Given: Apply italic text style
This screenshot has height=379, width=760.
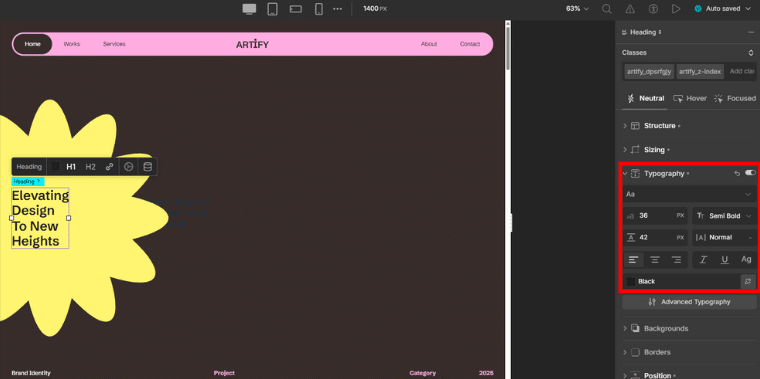Looking at the screenshot, I should coord(703,260).
